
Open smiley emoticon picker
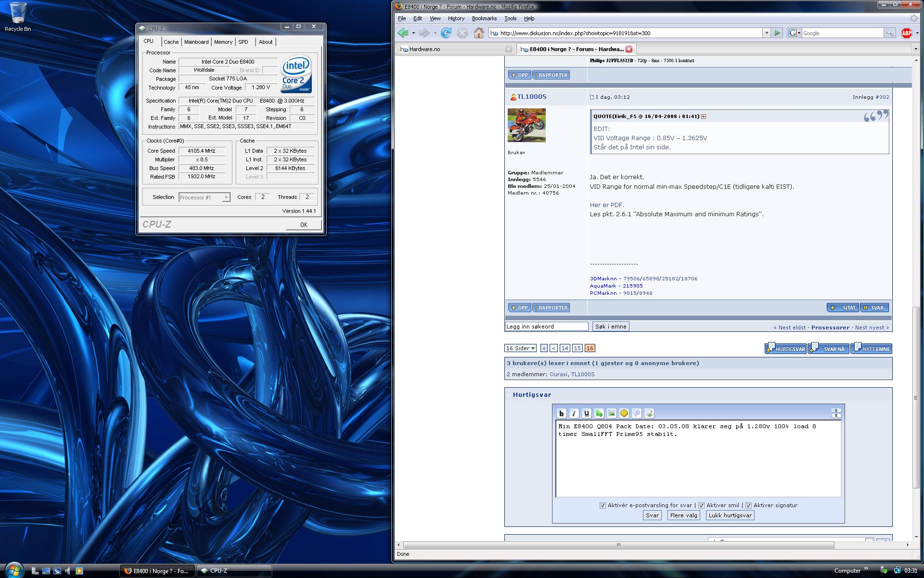pyautogui.click(x=624, y=413)
